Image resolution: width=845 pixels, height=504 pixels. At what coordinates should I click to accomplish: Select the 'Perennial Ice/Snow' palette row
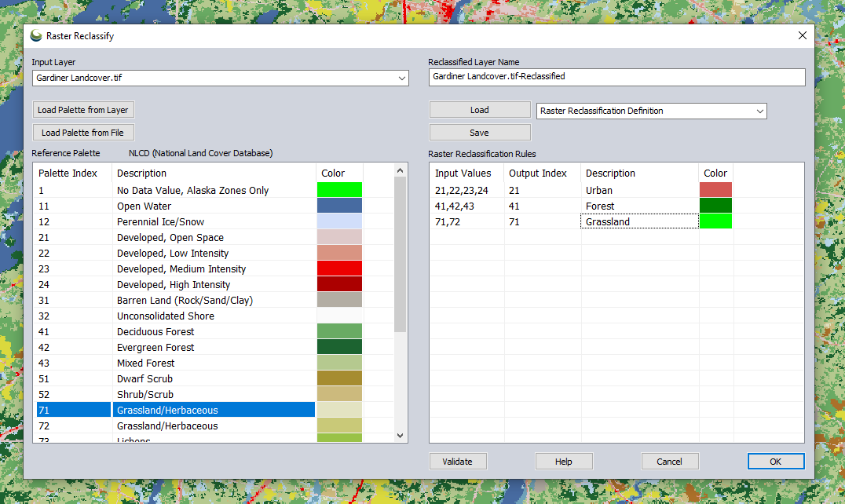tap(199, 221)
